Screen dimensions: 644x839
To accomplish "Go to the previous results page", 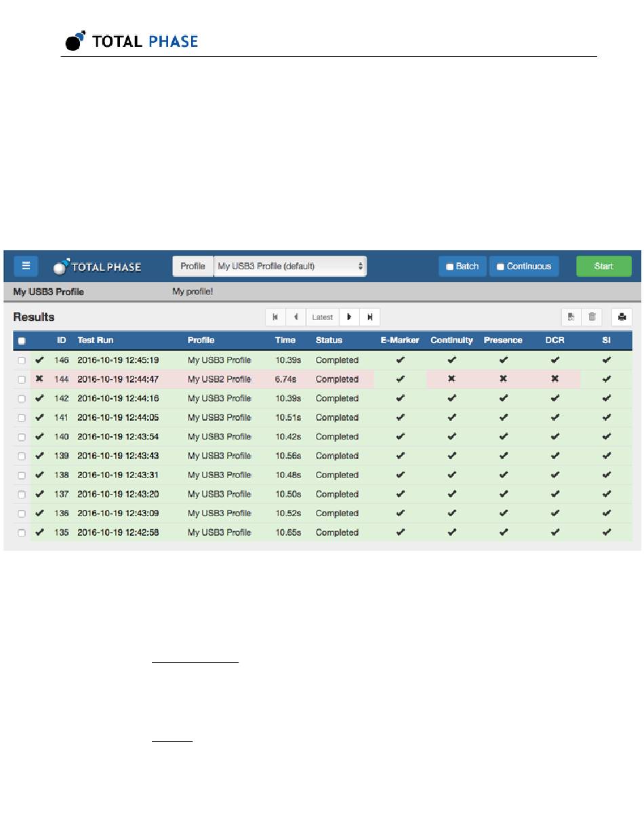I will click(296, 317).
